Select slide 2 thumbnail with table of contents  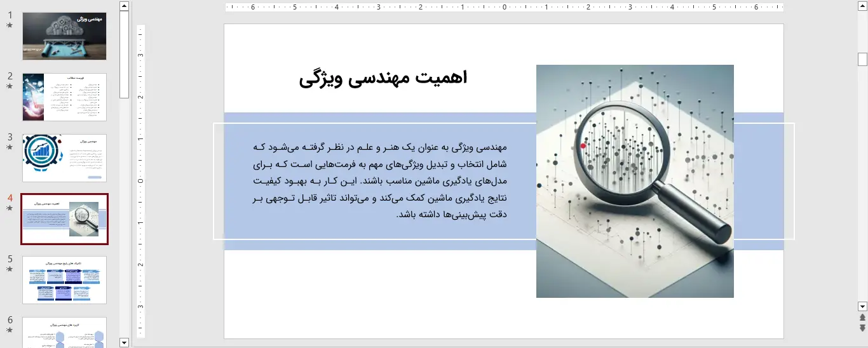[x=64, y=97]
